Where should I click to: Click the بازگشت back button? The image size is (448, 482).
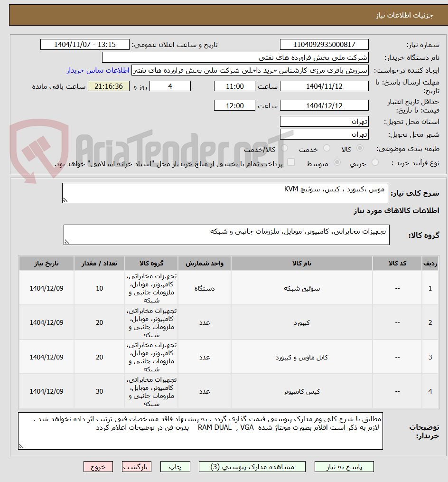pyautogui.click(x=136, y=467)
